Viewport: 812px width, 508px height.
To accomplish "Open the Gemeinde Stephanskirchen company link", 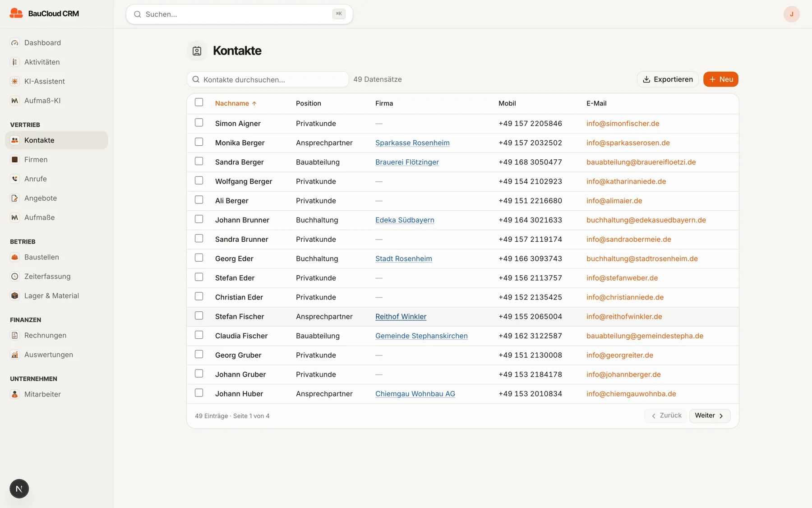I will (x=421, y=336).
